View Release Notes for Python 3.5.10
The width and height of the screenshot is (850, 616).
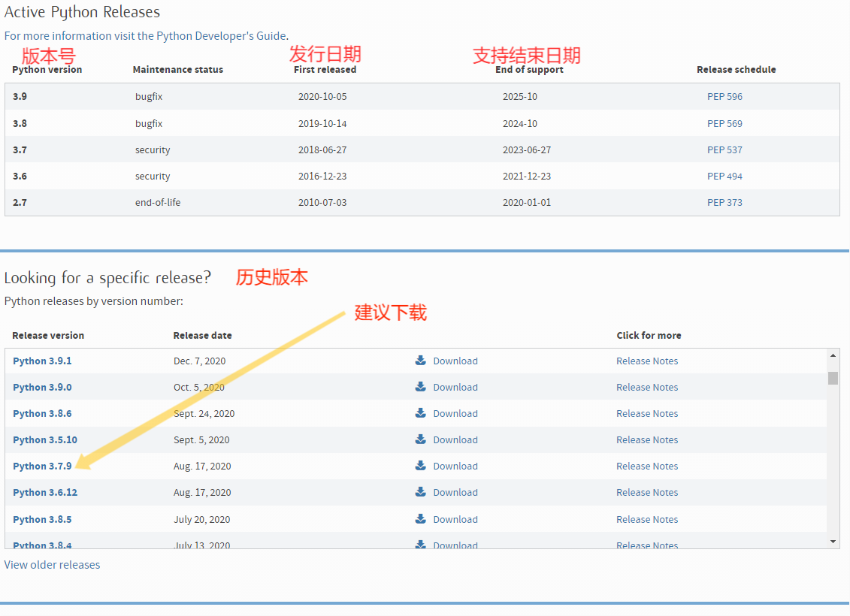click(647, 440)
